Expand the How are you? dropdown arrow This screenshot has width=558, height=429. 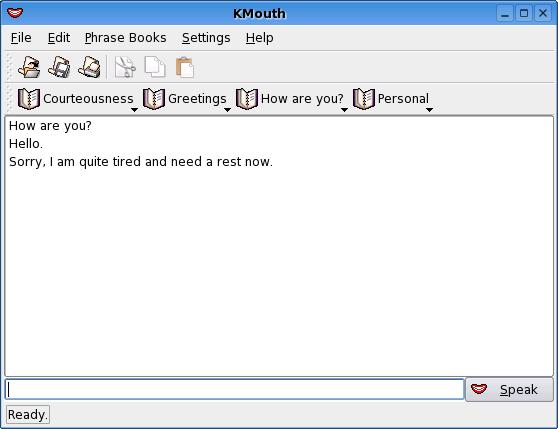tap(344, 110)
